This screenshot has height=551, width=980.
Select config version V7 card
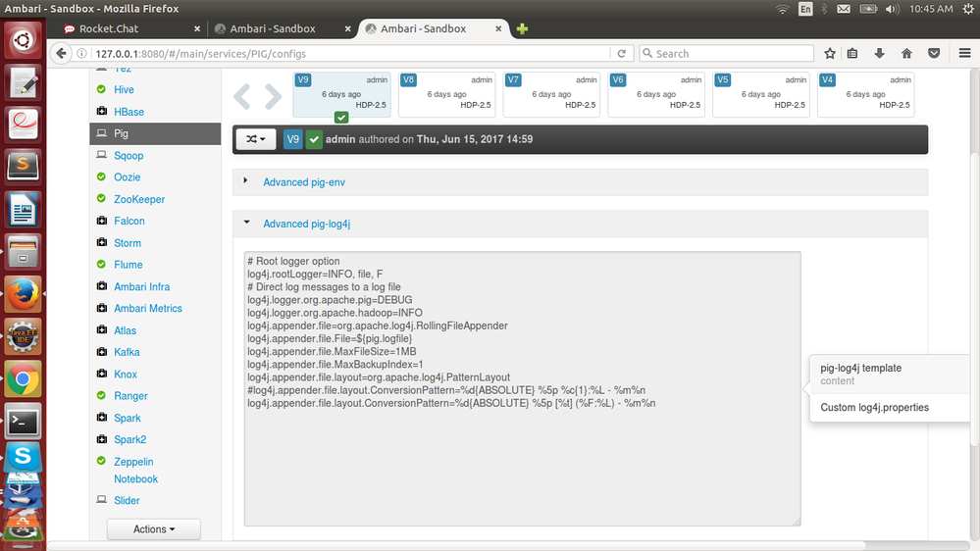(551, 94)
